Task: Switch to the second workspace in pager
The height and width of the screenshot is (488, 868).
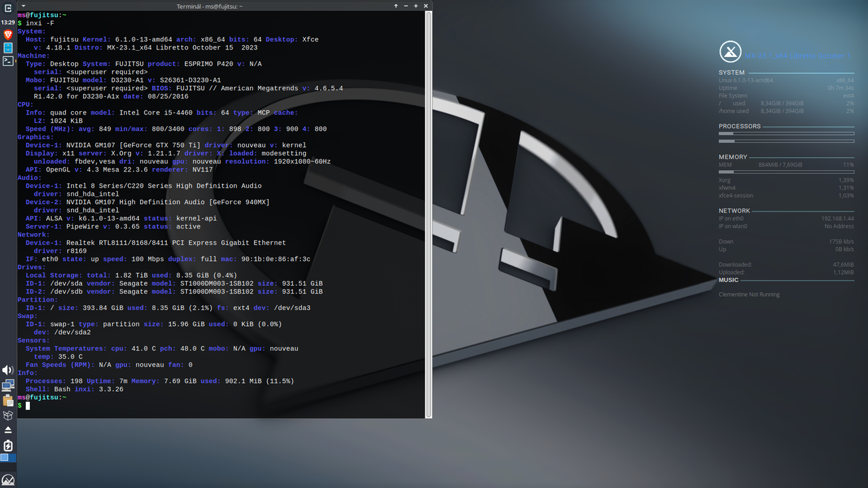Action: coord(12,458)
